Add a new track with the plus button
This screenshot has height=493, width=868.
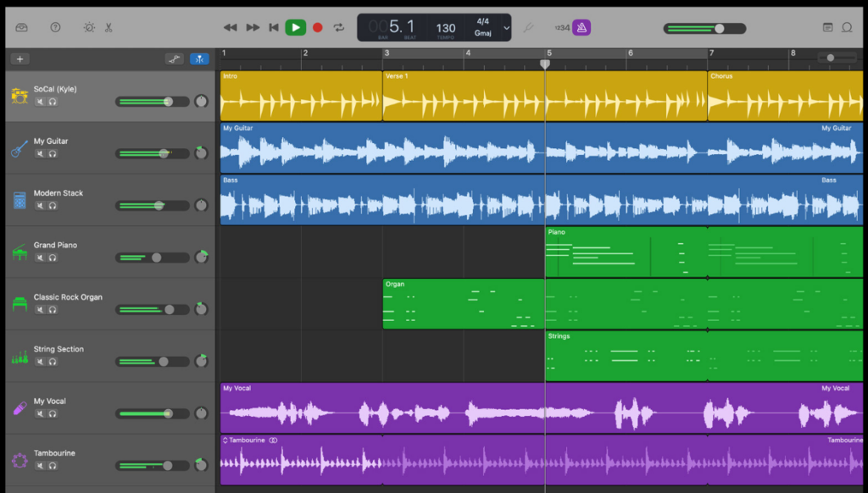coord(20,59)
